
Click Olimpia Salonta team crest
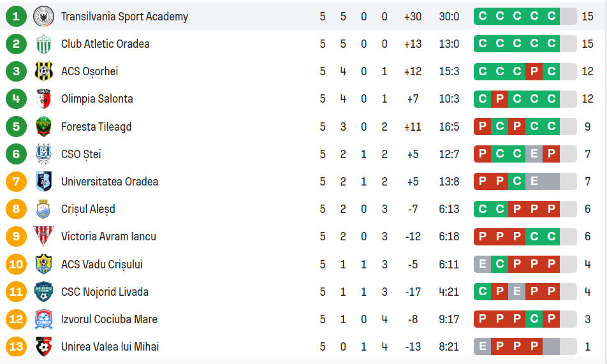pos(43,99)
